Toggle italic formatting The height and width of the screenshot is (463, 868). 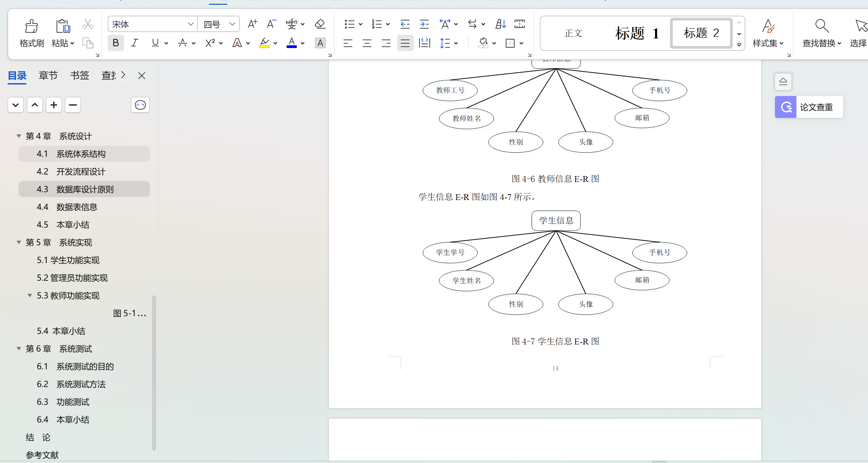point(135,43)
